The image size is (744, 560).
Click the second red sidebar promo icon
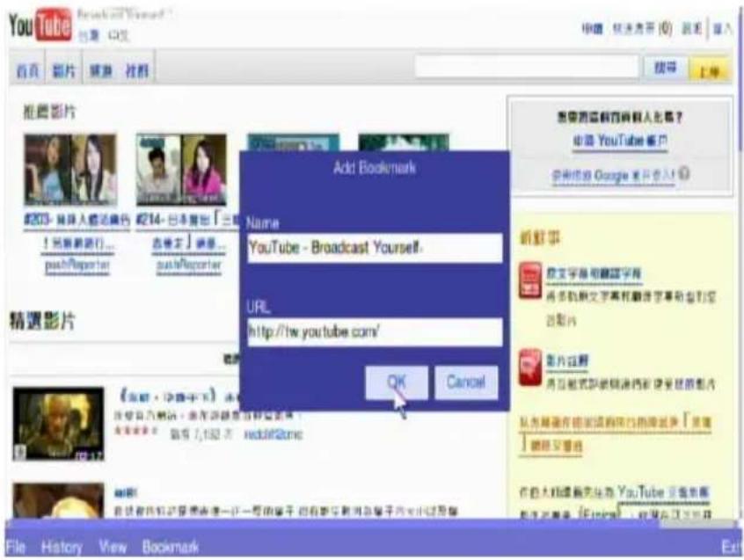(530, 367)
